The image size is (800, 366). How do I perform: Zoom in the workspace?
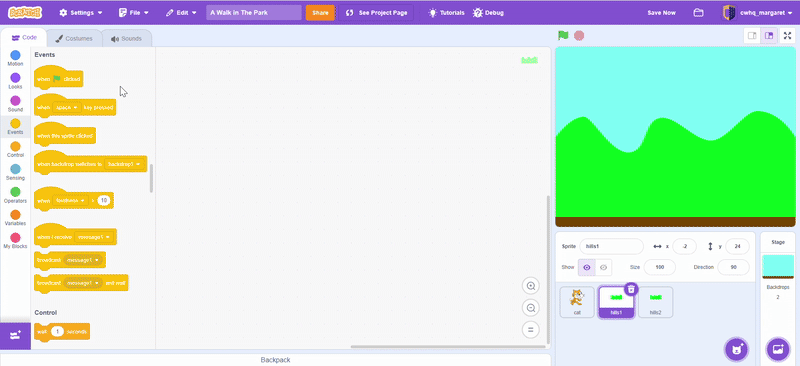[x=531, y=286]
